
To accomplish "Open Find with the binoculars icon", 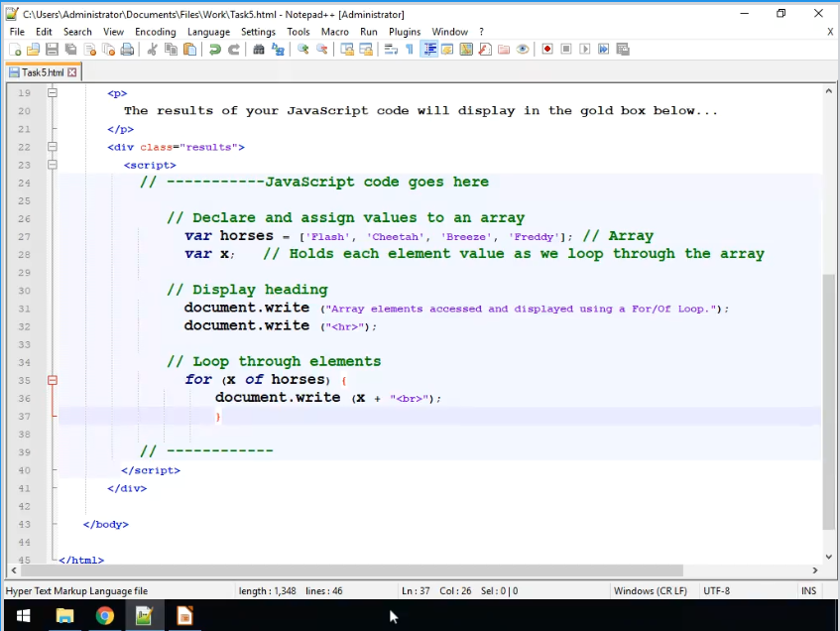I will coord(259,50).
